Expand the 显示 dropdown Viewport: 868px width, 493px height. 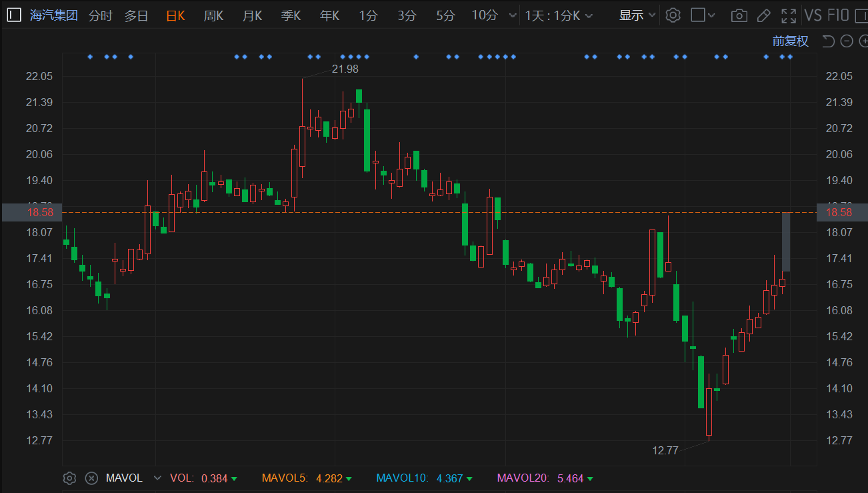pos(637,15)
